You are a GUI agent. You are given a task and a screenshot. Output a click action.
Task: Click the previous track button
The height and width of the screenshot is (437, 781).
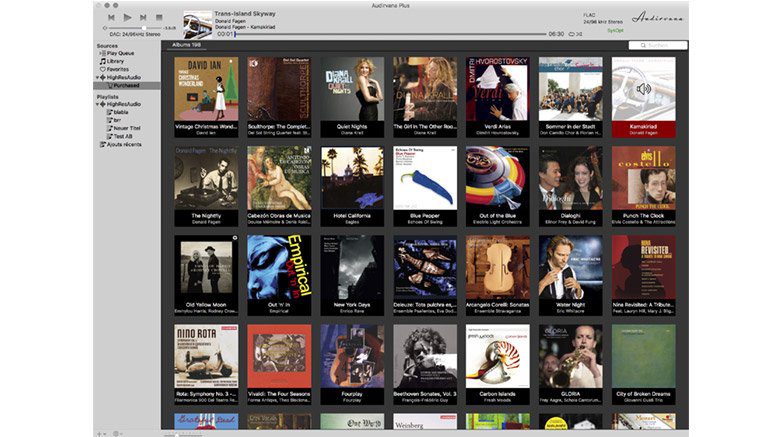[111, 17]
